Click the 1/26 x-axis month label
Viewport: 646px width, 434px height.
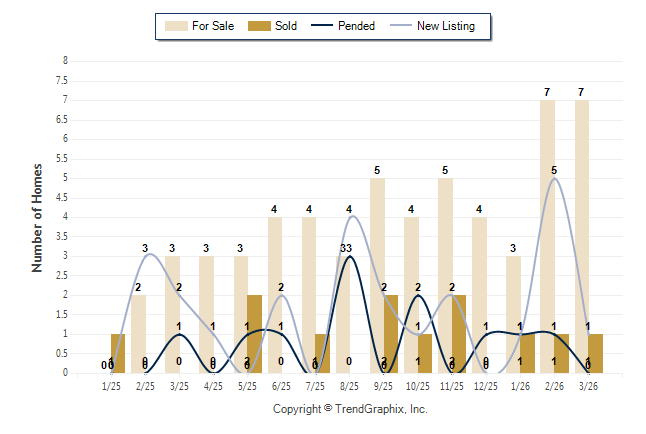pyautogui.click(x=519, y=385)
